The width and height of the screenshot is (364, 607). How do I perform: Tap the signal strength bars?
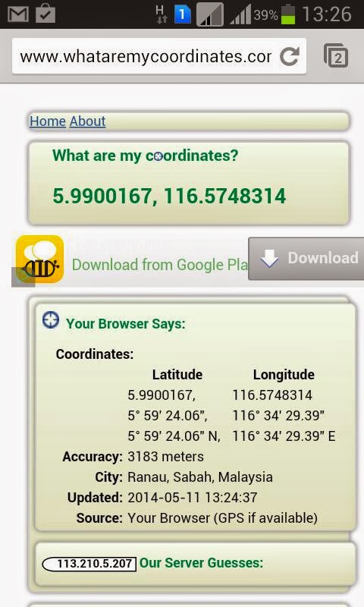[x=240, y=14]
